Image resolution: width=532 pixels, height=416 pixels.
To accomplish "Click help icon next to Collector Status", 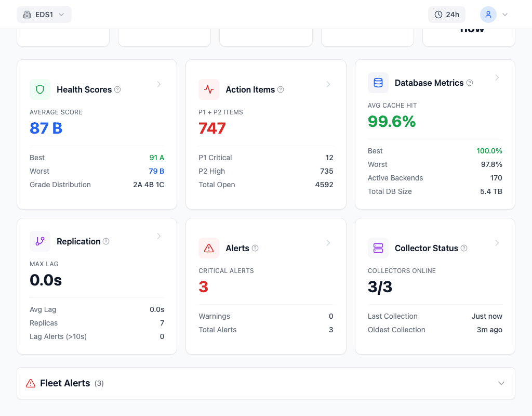I will tap(464, 248).
